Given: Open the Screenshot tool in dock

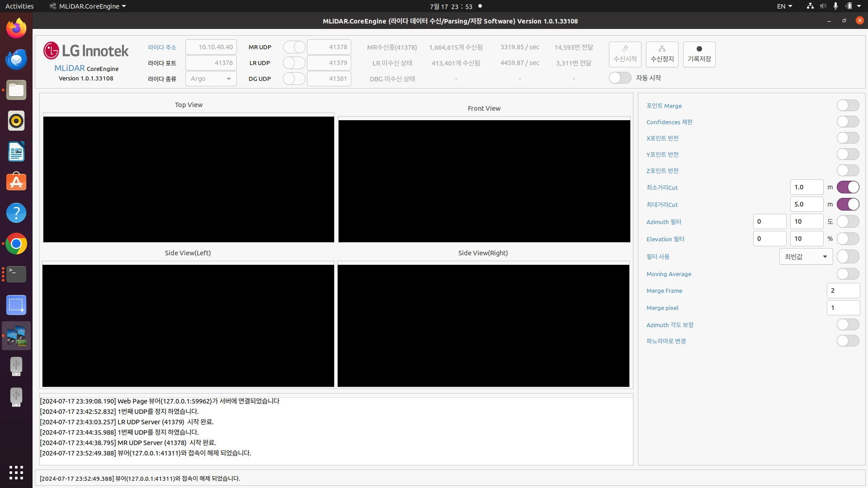Looking at the screenshot, I should click(16, 305).
